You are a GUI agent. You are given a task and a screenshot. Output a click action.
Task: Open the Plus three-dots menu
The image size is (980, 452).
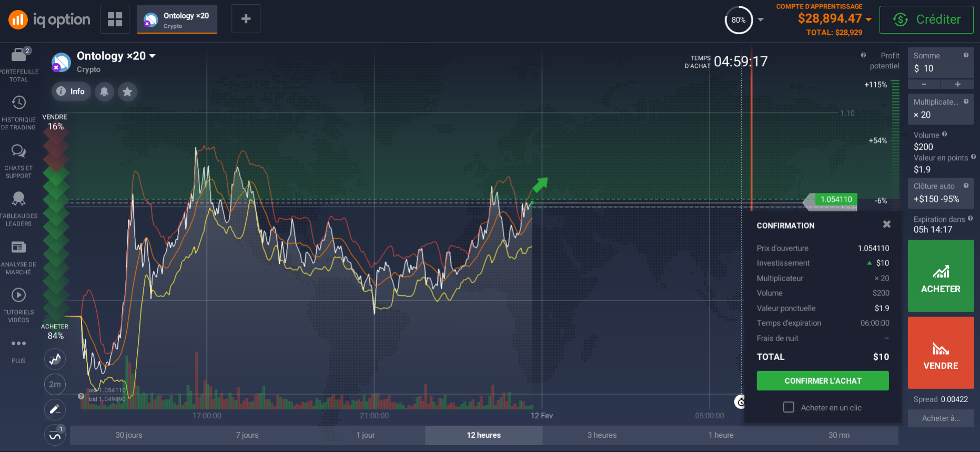coord(18,343)
